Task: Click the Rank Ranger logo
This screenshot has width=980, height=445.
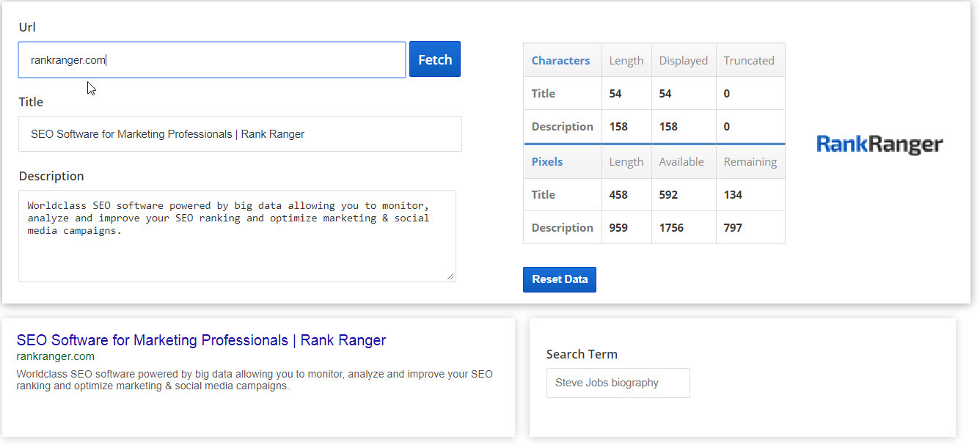Action: point(880,144)
